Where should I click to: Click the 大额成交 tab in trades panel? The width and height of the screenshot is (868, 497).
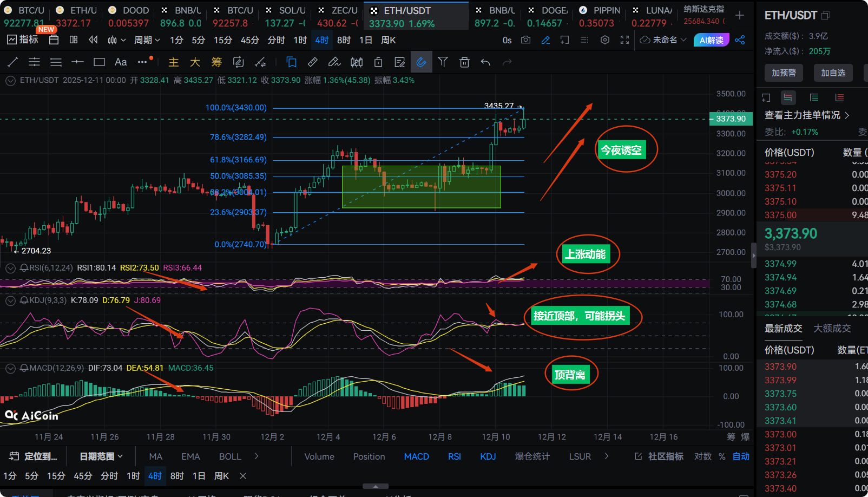tap(832, 328)
